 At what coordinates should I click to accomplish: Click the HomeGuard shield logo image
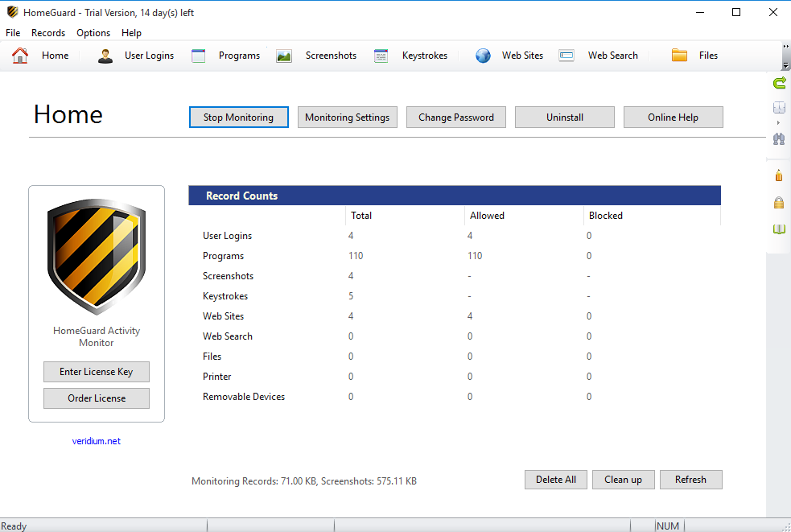pos(97,257)
